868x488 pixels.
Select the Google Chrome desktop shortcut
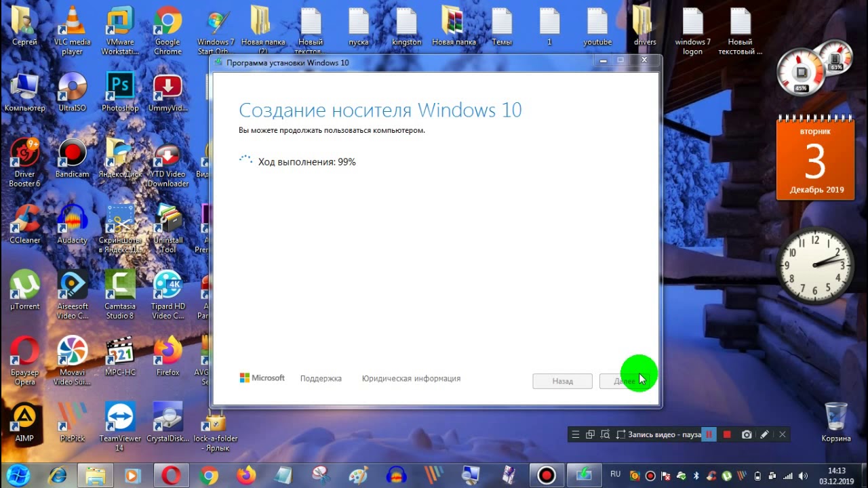[x=167, y=30]
